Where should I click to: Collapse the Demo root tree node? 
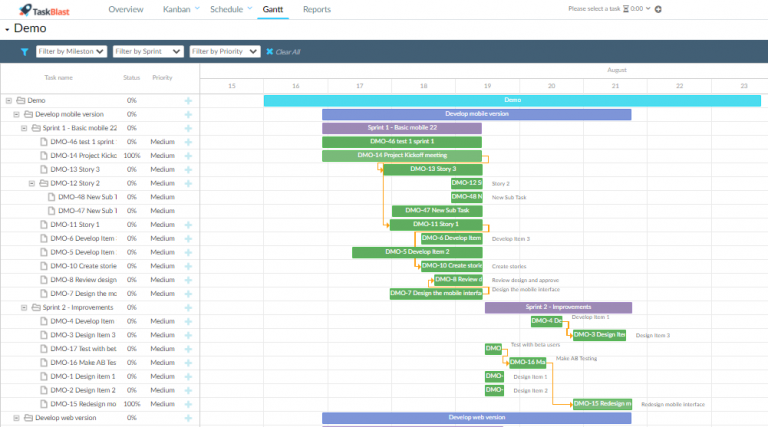point(9,100)
